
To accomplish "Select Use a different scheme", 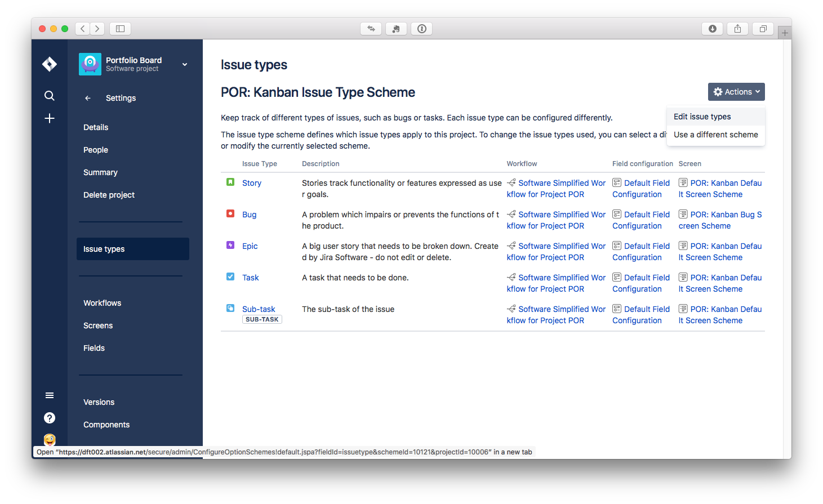I will (715, 135).
